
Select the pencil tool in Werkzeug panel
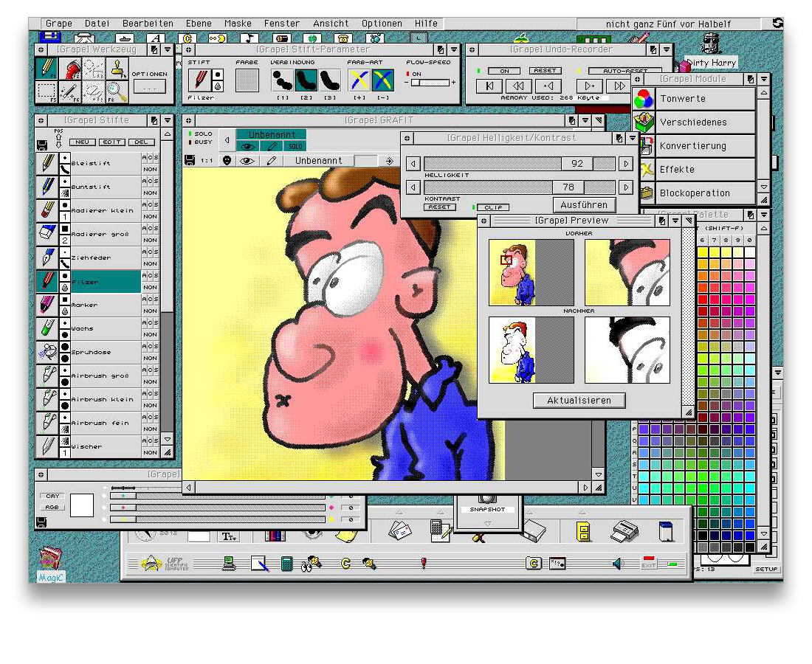pos(47,69)
